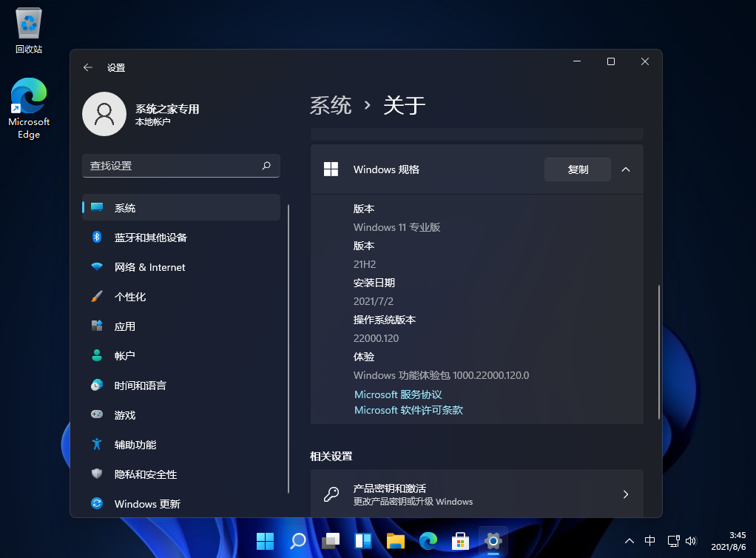Click 帐户 in the sidebar menu
This screenshot has width=756, height=558.
point(124,356)
